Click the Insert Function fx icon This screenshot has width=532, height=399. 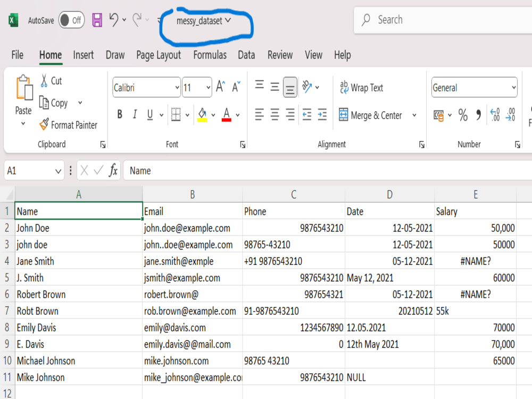click(113, 170)
